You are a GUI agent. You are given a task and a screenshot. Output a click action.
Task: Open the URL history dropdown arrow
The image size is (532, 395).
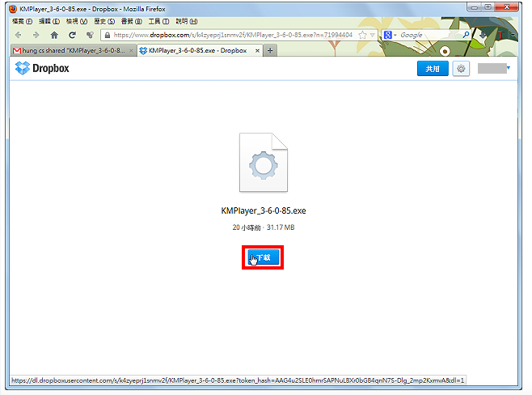coord(372,35)
